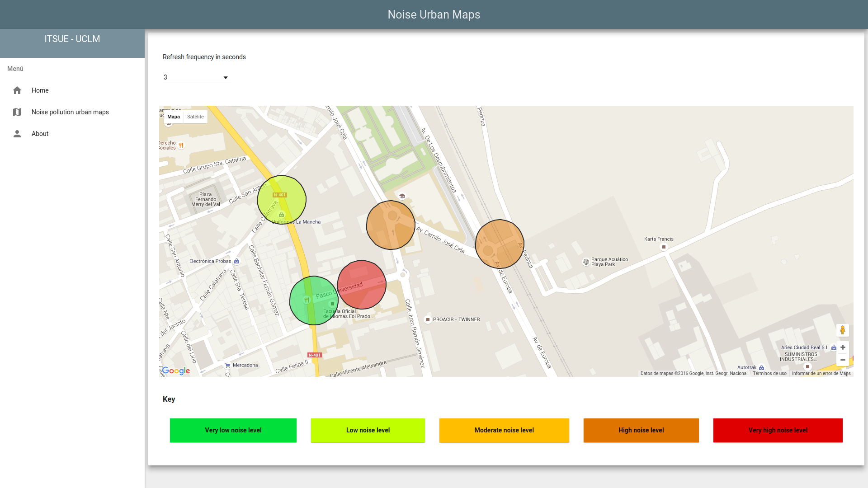Open the refresh frequency dropdown arrow
The height and width of the screenshot is (488, 868).
coord(226,78)
